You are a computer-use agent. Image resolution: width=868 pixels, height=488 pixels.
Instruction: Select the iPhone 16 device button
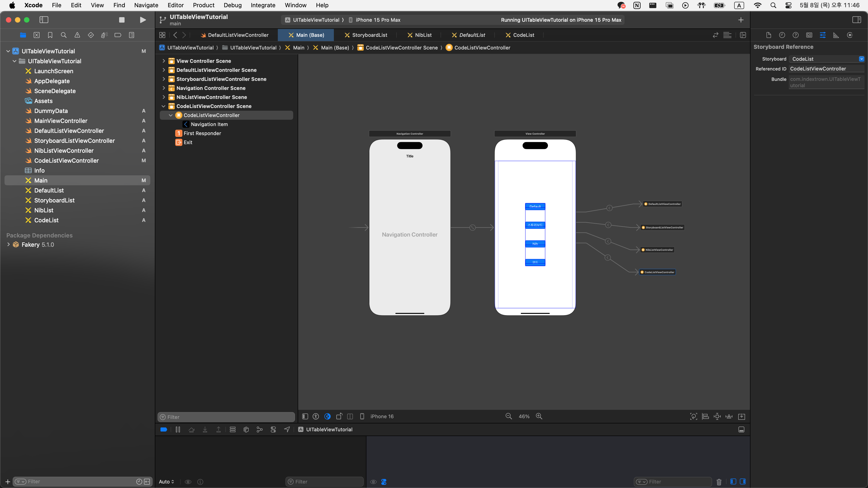(377, 416)
